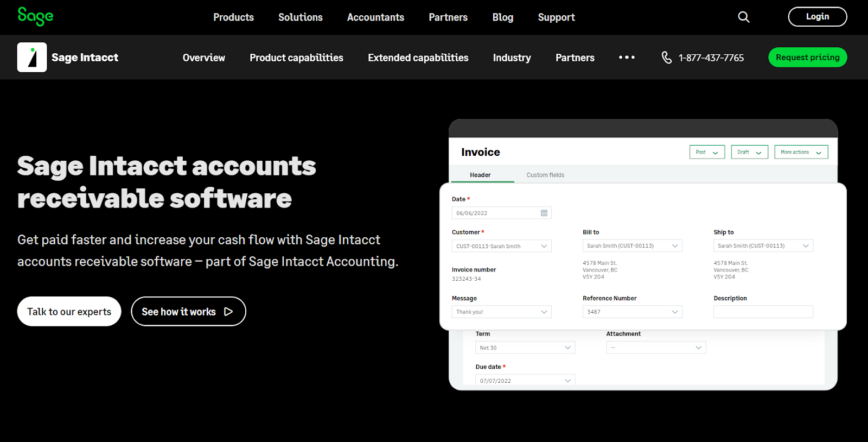Open the Customer dropdown CUST-00113-Sarah Smith
The width and height of the screenshot is (868, 442).
(x=501, y=246)
